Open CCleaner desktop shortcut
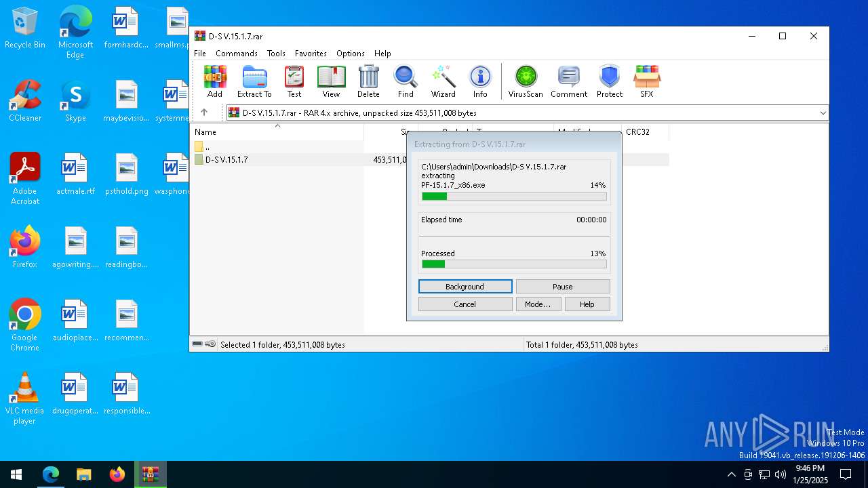868x488 pixels. (25, 102)
